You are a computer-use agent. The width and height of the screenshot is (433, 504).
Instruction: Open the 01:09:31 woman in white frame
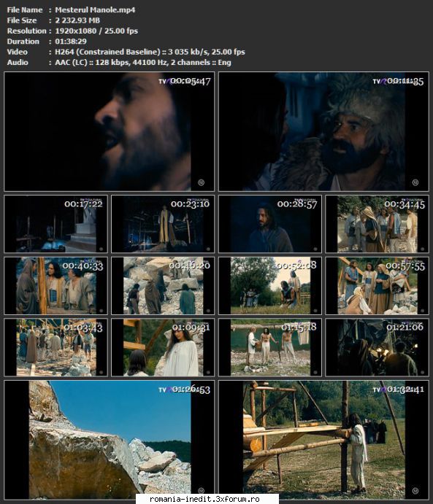point(163,347)
